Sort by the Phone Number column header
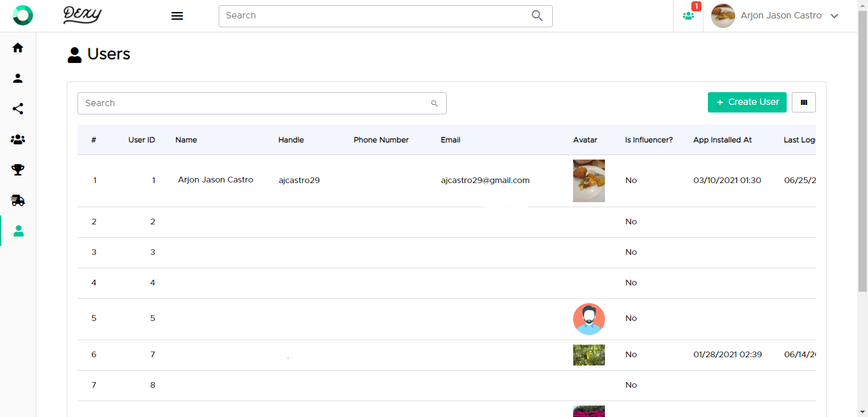868x417 pixels. pos(381,140)
